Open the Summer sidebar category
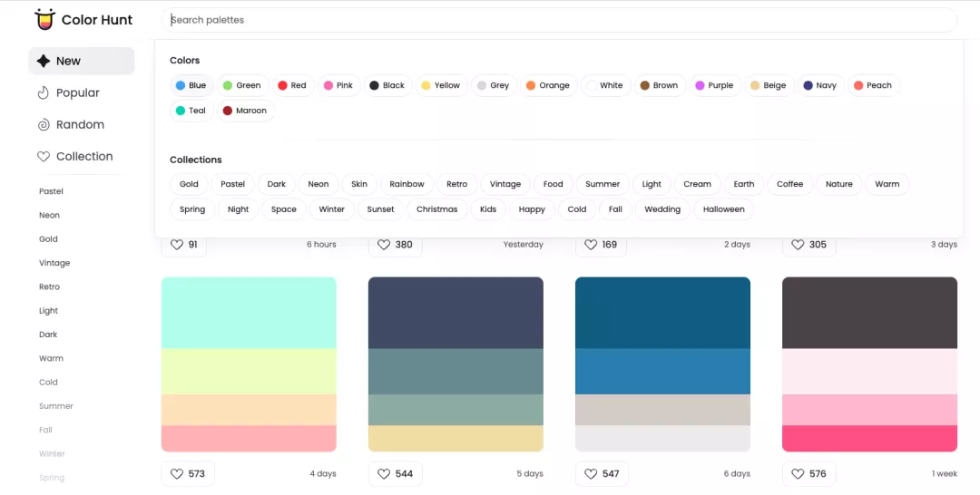 pyautogui.click(x=56, y=406)
